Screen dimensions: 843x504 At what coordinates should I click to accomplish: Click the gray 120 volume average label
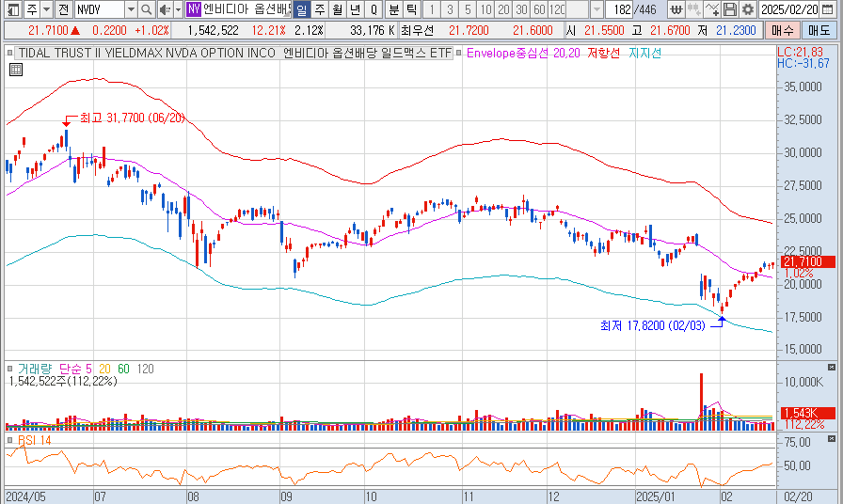pos(145,369)
